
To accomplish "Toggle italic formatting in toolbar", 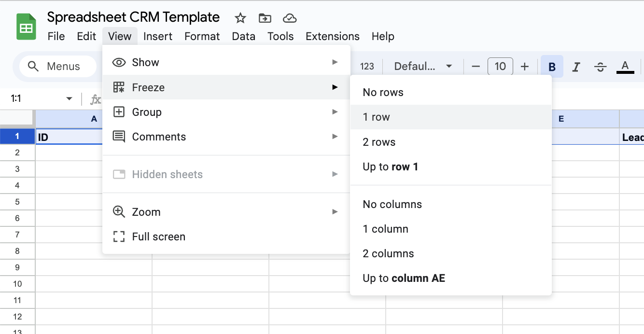I will 575,67.
